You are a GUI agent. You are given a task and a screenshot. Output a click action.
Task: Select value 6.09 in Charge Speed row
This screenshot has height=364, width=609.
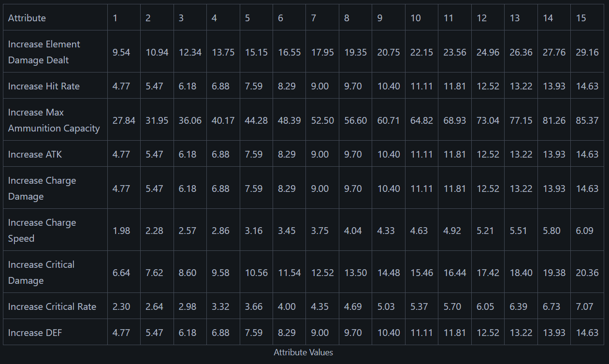click(585, 231)
